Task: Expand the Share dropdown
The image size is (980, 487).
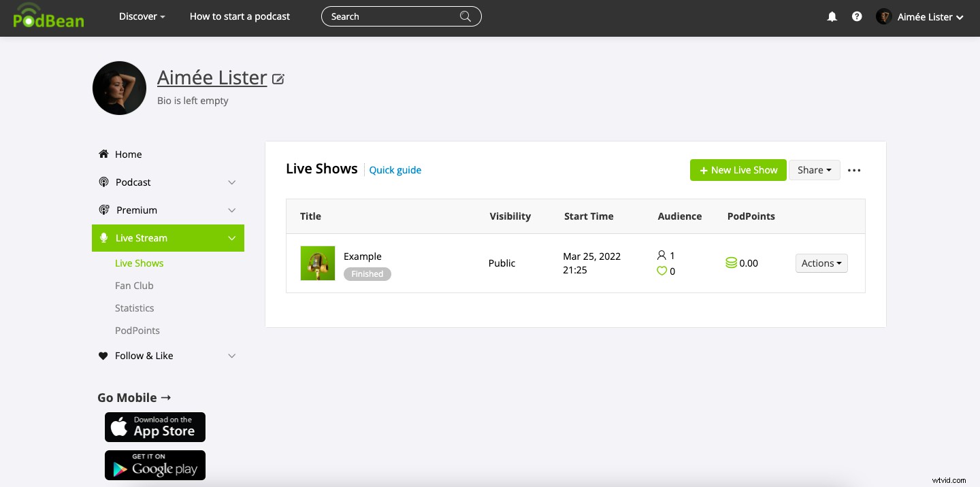Action: tap(814, 170)
